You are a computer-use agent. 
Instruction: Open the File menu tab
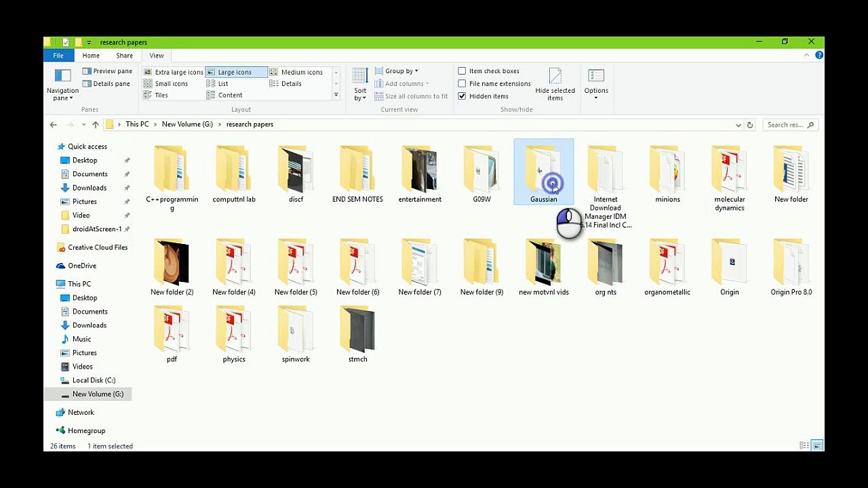tap(58, 56)
